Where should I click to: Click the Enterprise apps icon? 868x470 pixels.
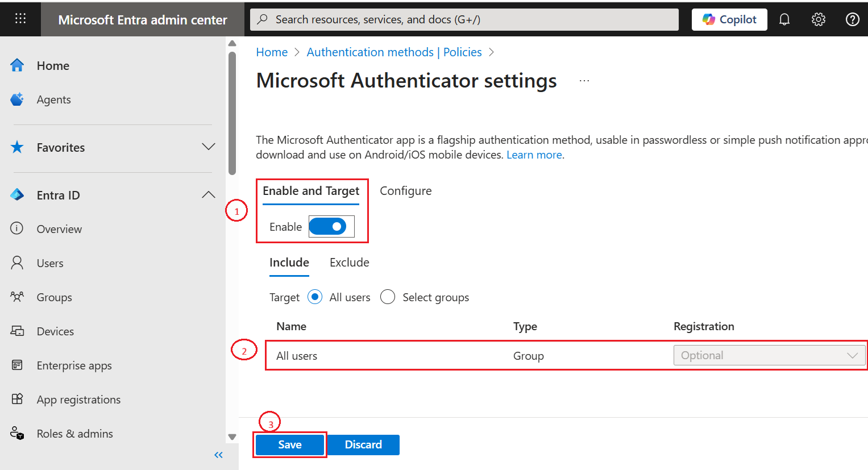pyautogui.click(x=17, y=365)
